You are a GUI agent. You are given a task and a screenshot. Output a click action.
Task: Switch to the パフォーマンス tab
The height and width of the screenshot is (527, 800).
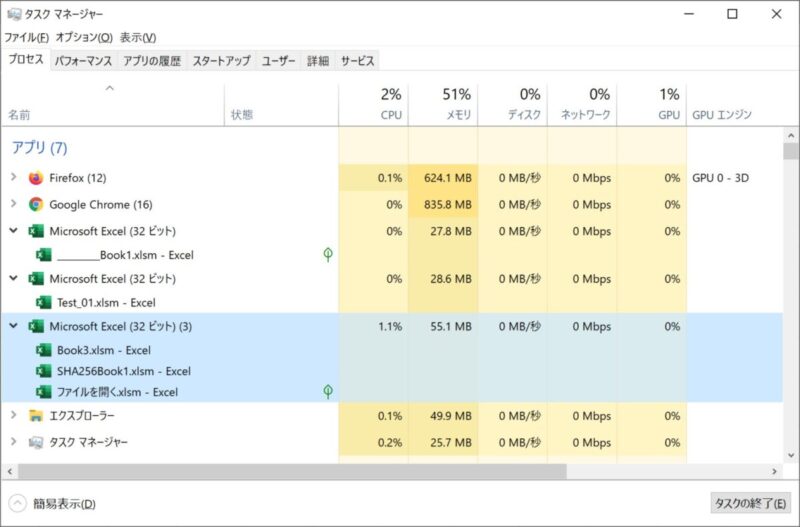click(x=83, y=61)
